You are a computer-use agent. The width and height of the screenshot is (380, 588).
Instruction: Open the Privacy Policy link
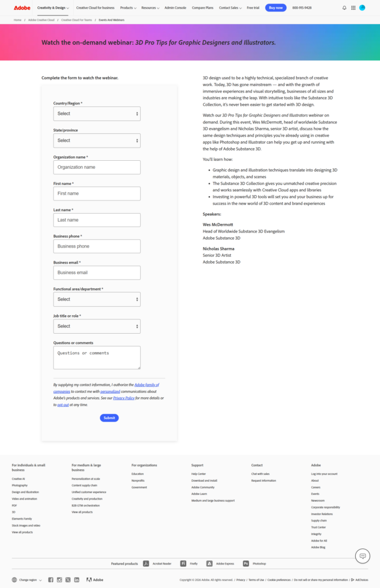click(123, 398)
